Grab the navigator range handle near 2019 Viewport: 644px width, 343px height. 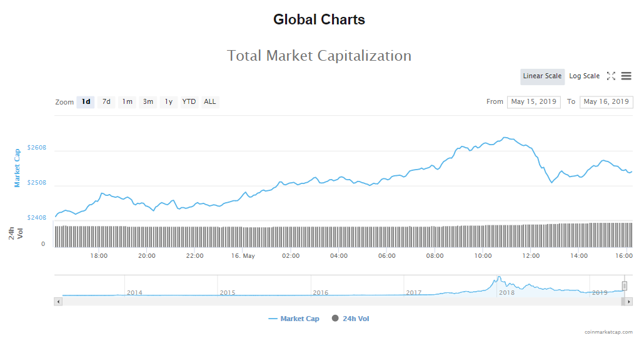(x=624, y=286)
